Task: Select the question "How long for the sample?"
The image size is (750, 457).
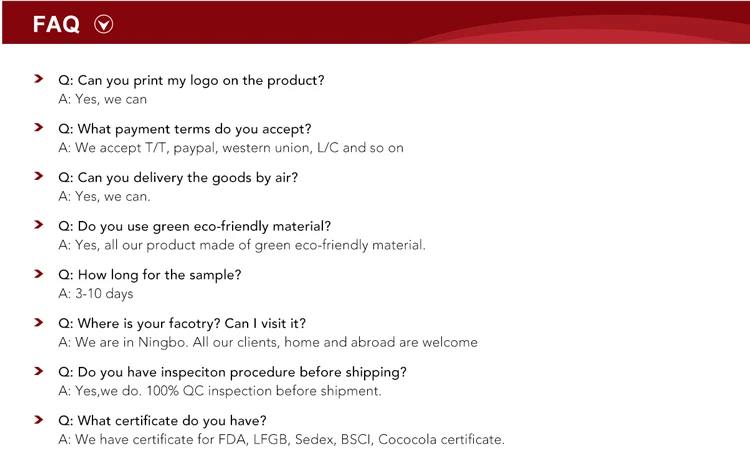Action: pyautogui.click(x=150, y=275)
